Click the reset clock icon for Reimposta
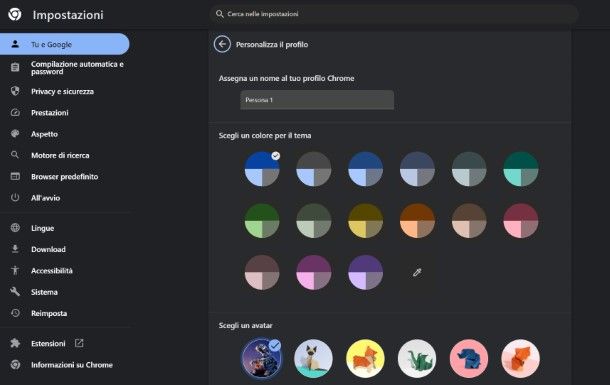The height and width of the screenshot is (385, 610). click(15, 313)
